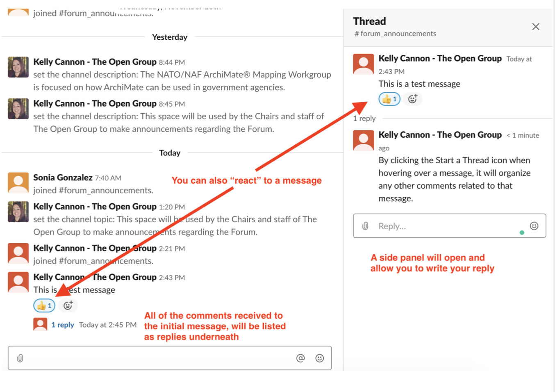The height and width of the screenshot is (392, 555).
Task: Open the thread via the 1 reply link
Action: tap(63, 324)
